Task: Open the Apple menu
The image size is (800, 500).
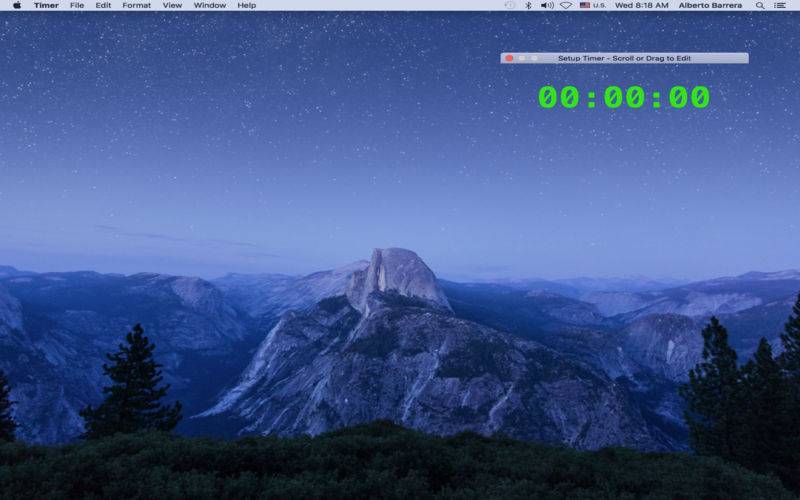Action: (17, 5)
